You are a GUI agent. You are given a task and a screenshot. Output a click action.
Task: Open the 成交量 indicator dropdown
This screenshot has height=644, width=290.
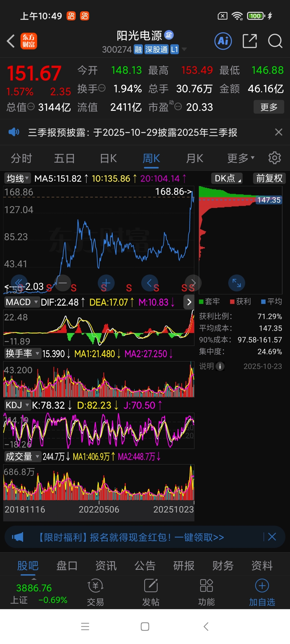[22, 457]
